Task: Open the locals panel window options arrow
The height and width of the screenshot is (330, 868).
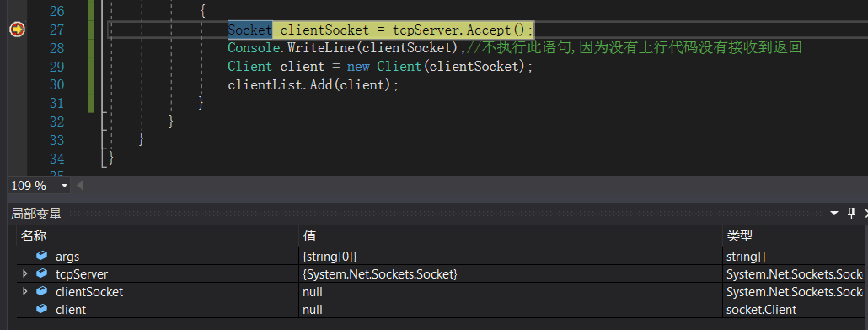Action: (x=834, y=214)
